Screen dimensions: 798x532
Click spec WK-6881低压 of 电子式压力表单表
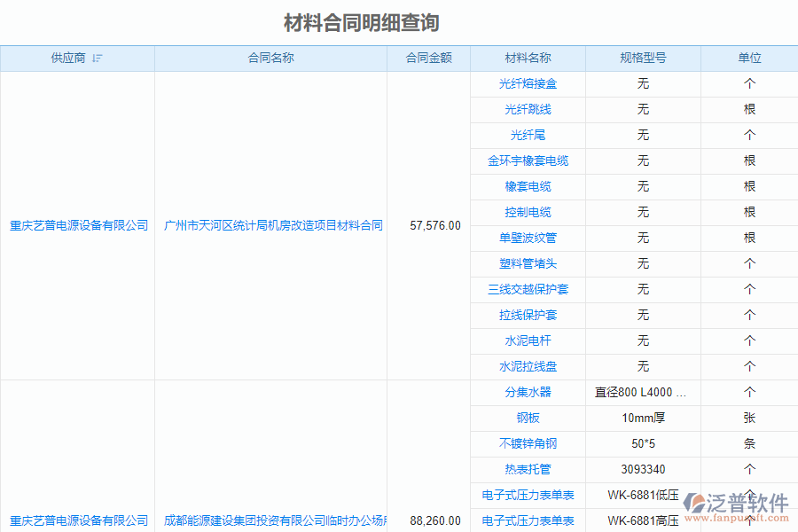coord(643,496)
